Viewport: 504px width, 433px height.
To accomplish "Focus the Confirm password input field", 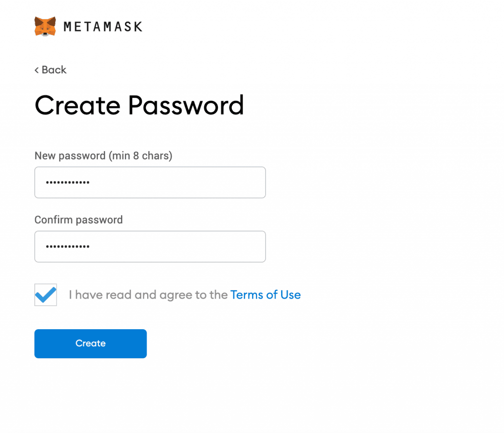I will click(x=150, y=247).
